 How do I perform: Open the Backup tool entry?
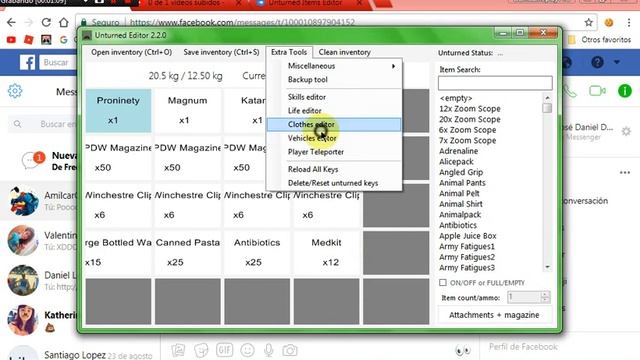click(x=333, y=80)
